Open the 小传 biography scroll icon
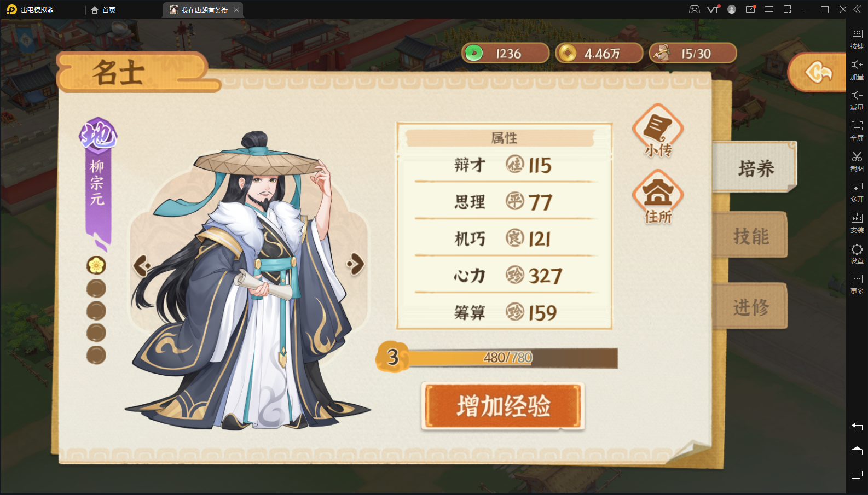This screenshot has width=868, height=495. [658, 130]
